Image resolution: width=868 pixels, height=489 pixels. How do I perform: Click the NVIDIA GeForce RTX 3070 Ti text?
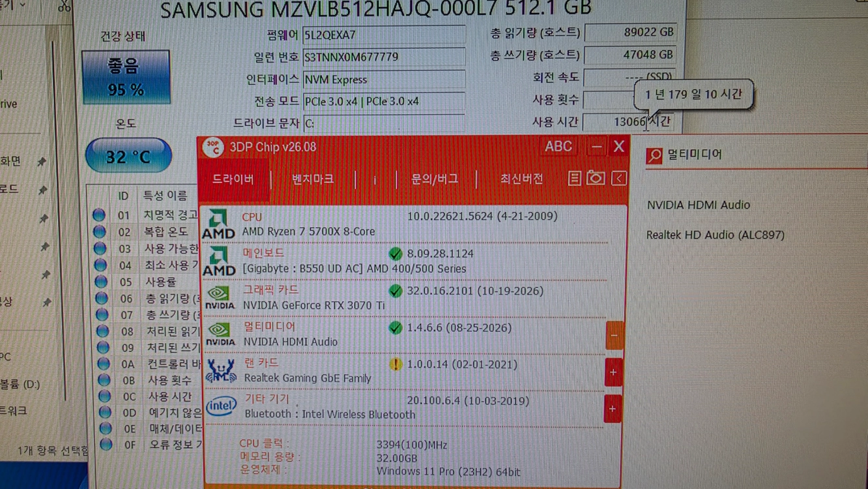tap(314, 304)
